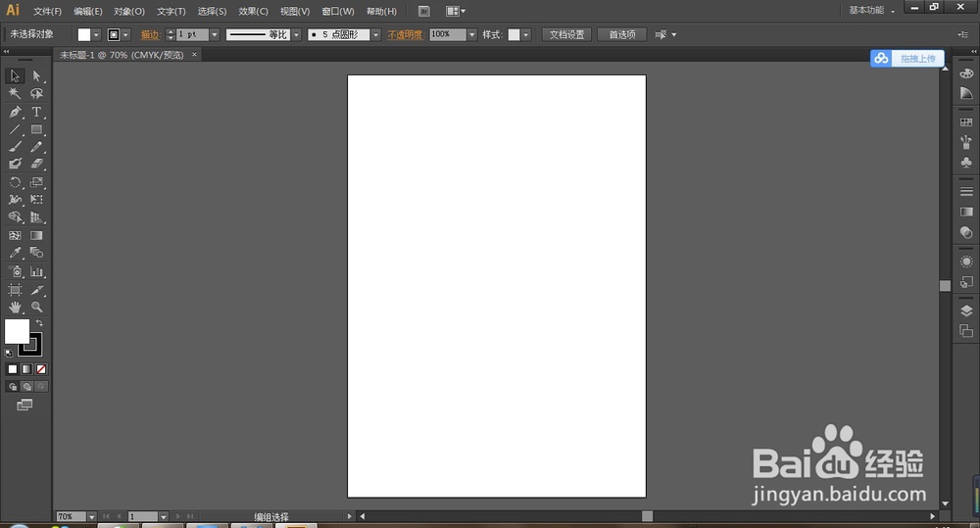Viewport: 980px width, 528px height.
Task: Select the Direct Selection tool
Action: click(x=37, y=76)
